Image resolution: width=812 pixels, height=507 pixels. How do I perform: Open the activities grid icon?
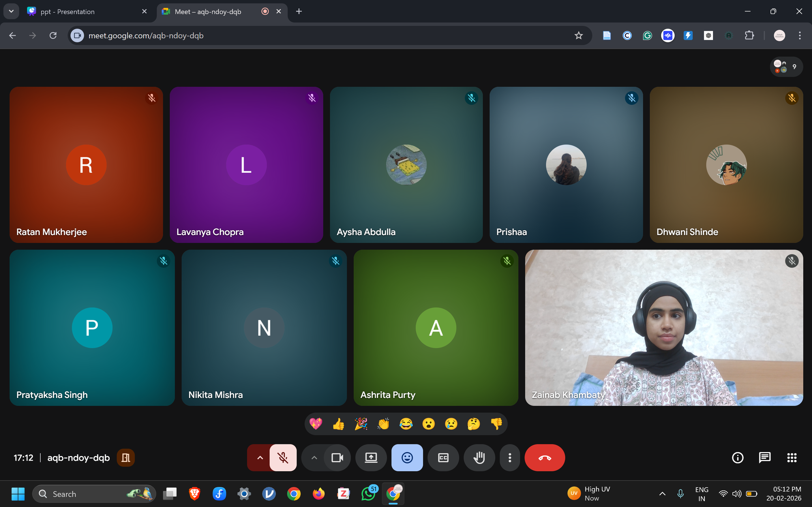(792, 458)
